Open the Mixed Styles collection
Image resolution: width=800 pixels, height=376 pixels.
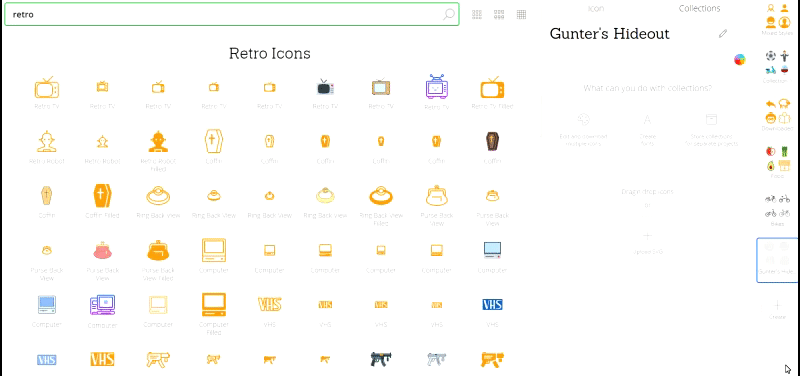click(x=777, y=19)
